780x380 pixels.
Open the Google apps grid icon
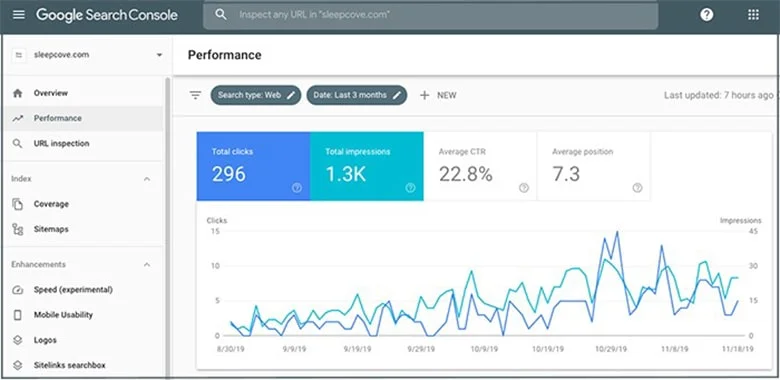click(x=754, y=15)
